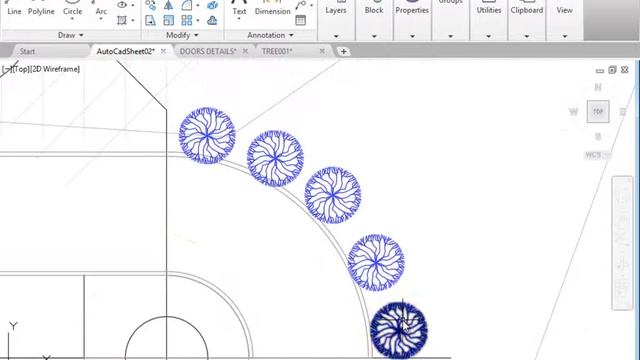Viewport: 640px width, 360px height.
Task: Click the Scale icon in Modify panel
Action: click(x=168, y=20)
